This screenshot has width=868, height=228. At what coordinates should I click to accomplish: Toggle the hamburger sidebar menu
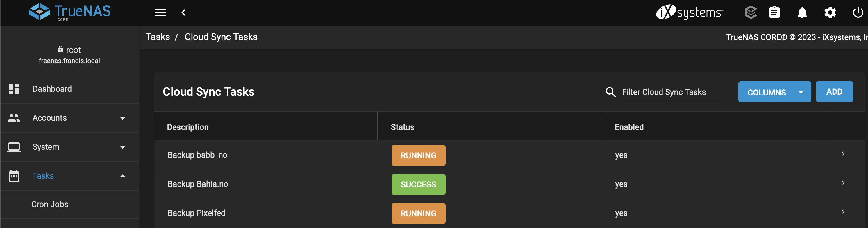pos(160,13)
